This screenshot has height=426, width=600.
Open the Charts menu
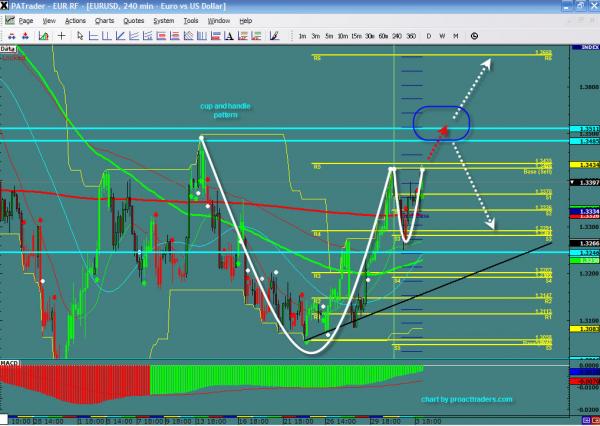pyautogui.click(x=104, y=20)
